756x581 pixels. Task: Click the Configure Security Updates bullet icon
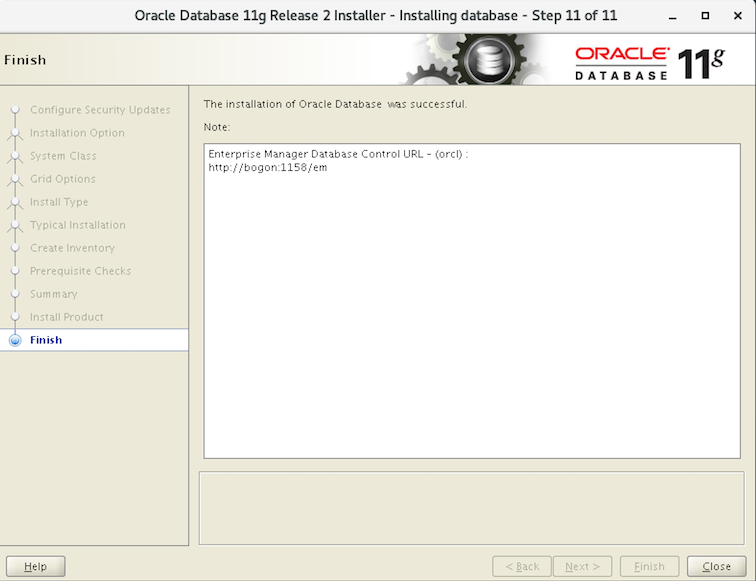coord(15,110)
